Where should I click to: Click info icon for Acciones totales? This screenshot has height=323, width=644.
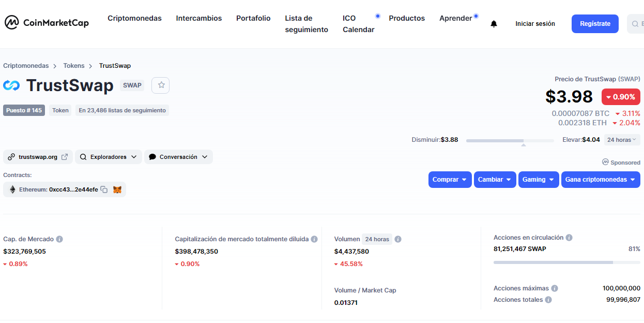[x=548, y=300]
